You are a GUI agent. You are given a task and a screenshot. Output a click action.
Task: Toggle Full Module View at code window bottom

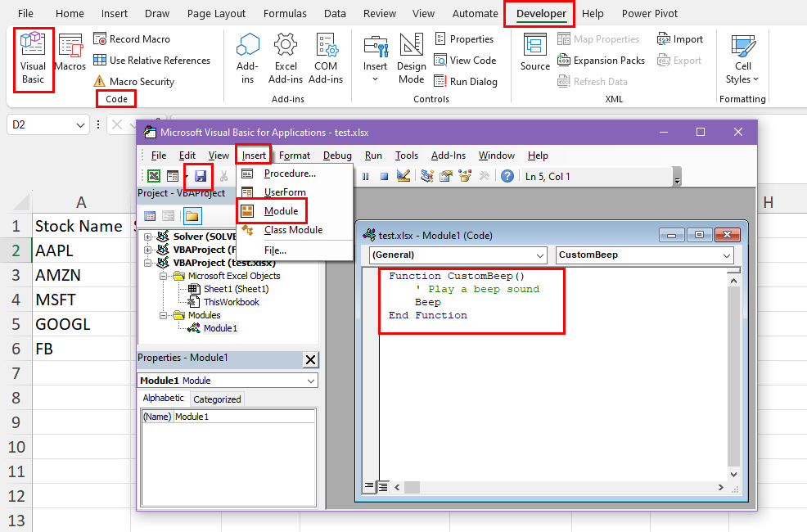point(383,486)
